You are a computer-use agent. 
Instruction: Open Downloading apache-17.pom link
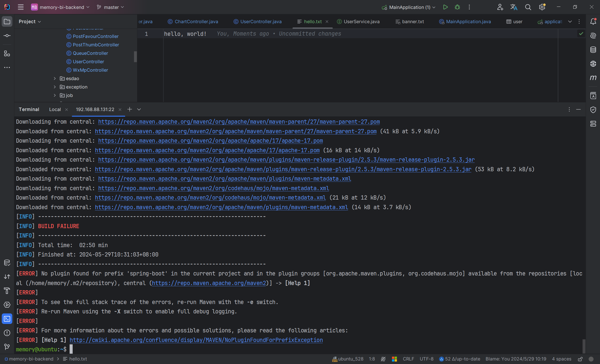(210, 141)
